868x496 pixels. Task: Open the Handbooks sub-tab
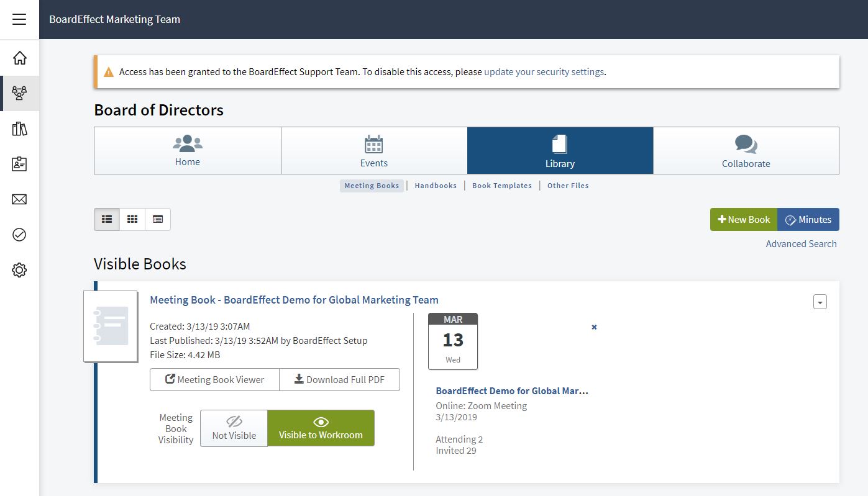[x=436, y=185]
